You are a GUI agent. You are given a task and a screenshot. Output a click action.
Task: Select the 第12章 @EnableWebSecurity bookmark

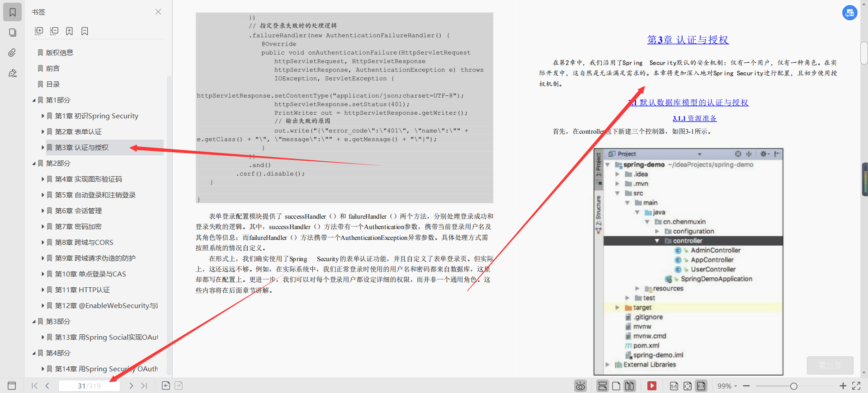point(106,305)
